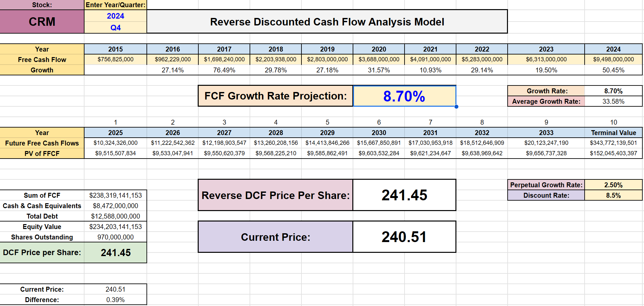Select the Sum of FCF value cell

[x=115, y=195]
